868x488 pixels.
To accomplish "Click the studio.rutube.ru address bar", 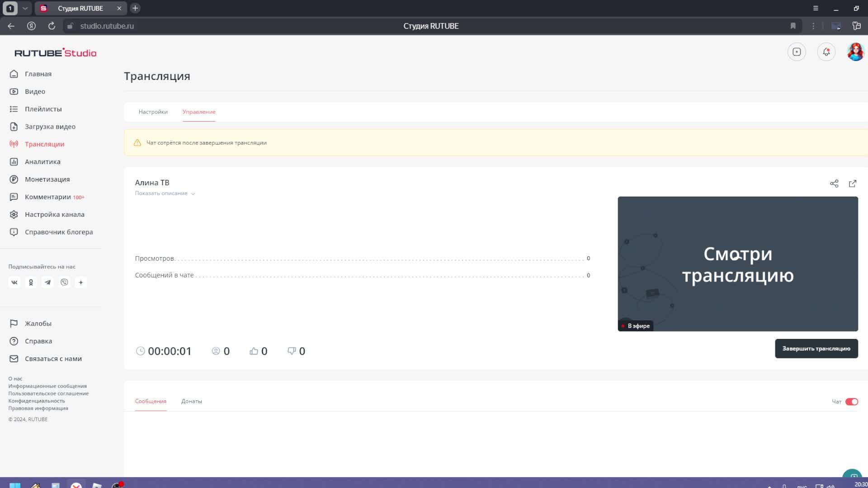I will click(x=107, y=26).
